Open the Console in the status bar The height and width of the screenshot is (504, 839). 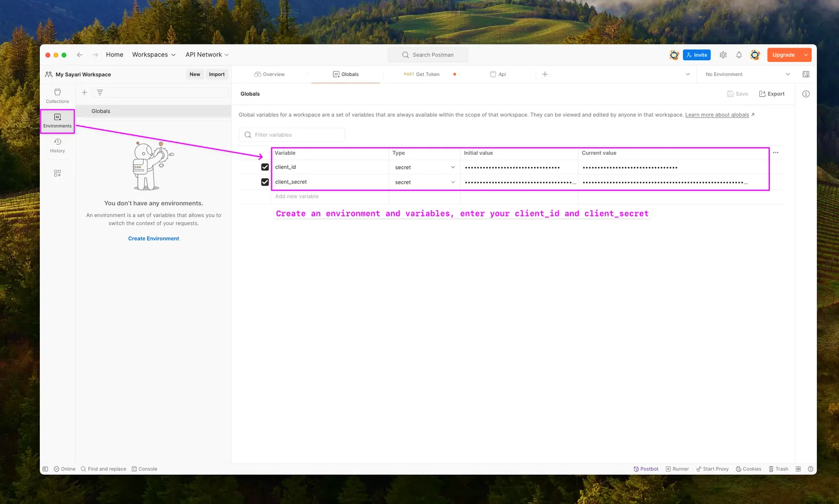144,469
